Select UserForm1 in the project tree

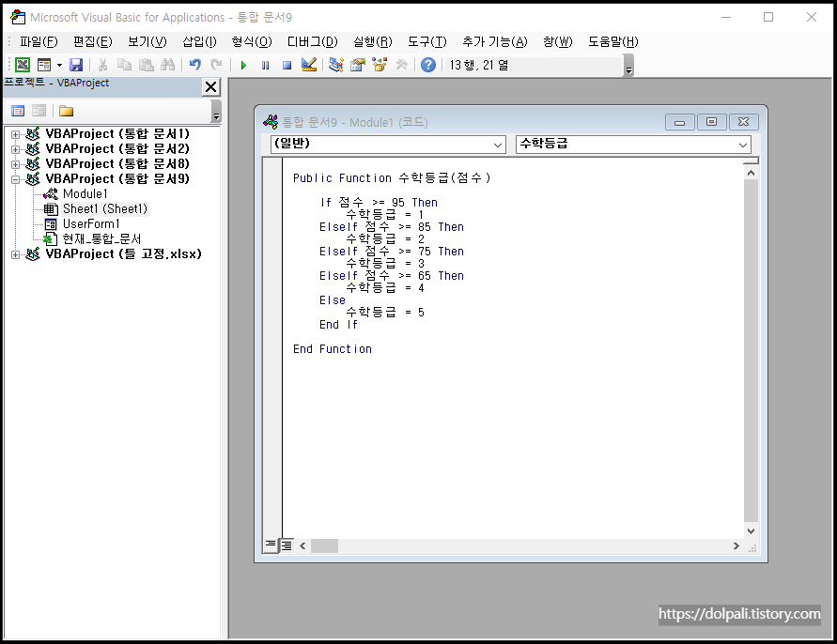[91, 223]
